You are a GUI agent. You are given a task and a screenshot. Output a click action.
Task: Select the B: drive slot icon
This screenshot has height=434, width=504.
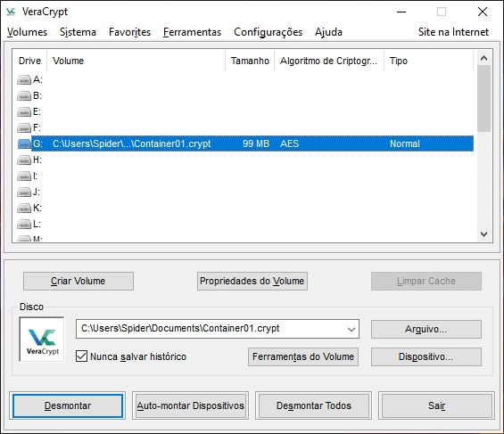point(24,95)
